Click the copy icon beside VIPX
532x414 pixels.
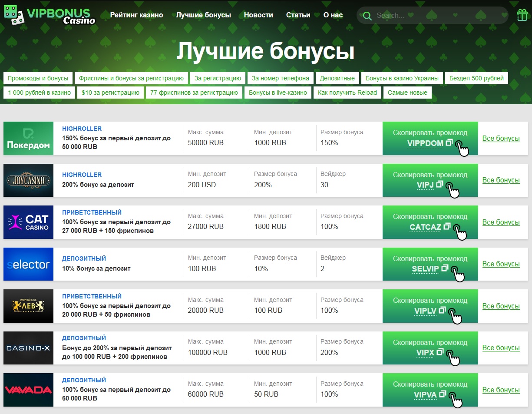440,352
